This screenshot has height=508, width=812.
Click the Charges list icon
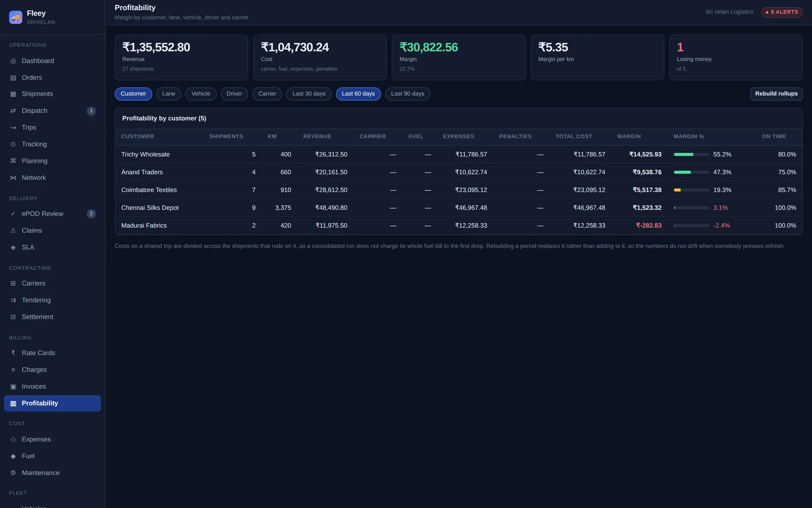pos(13,370)
